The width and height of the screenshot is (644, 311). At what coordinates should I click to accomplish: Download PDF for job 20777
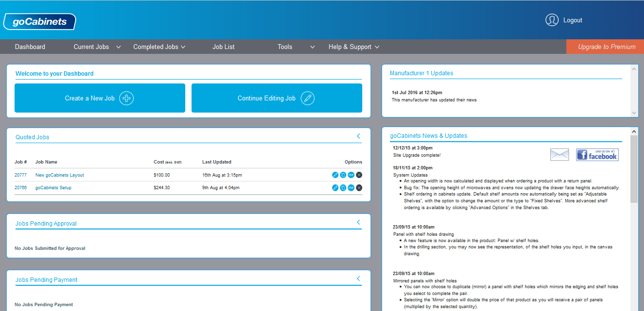pyautogui.click(x=351, y=175)
